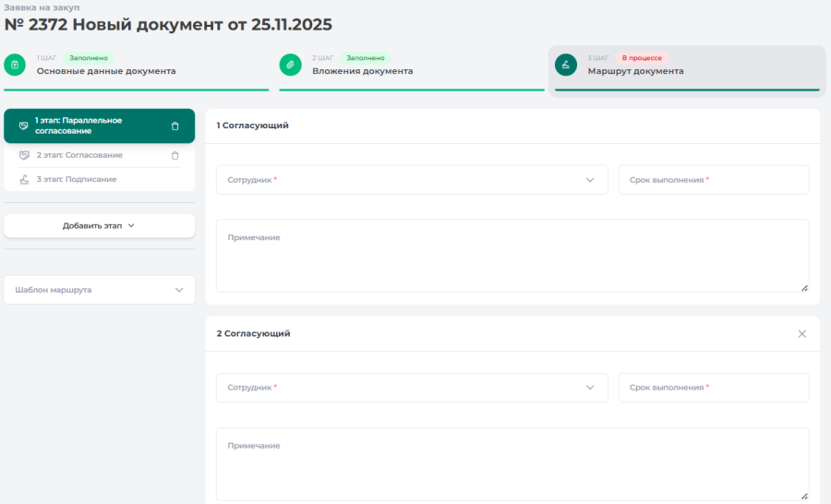Click the step 2 paperclip attachments icon
The height and width of the screenshot is (504, 831).
coord(291,65)
